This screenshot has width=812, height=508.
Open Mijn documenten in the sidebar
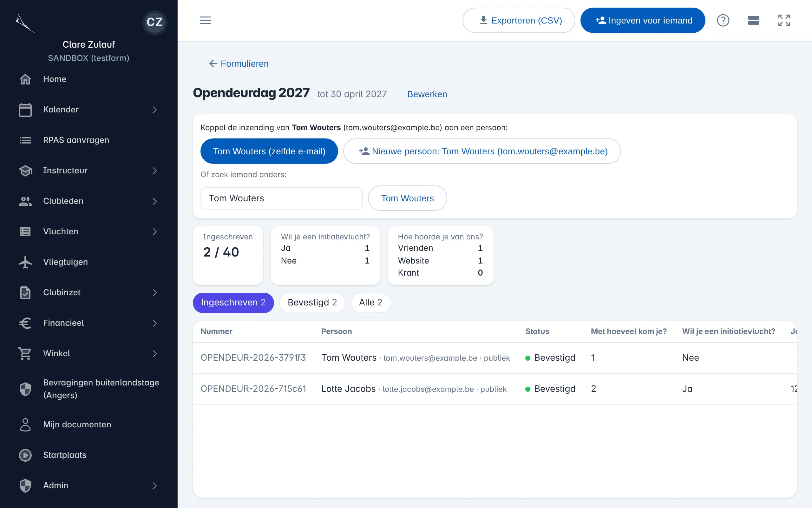(x=88, y=425)
